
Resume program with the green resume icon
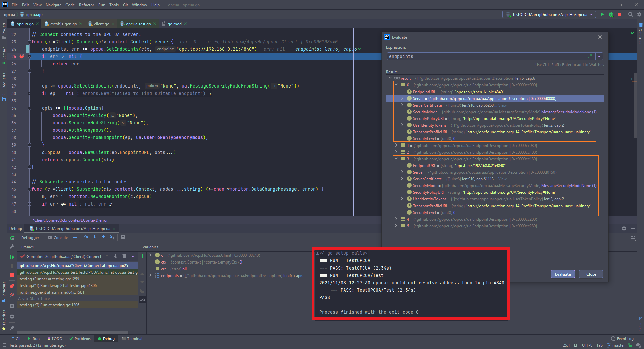[12, 257]
